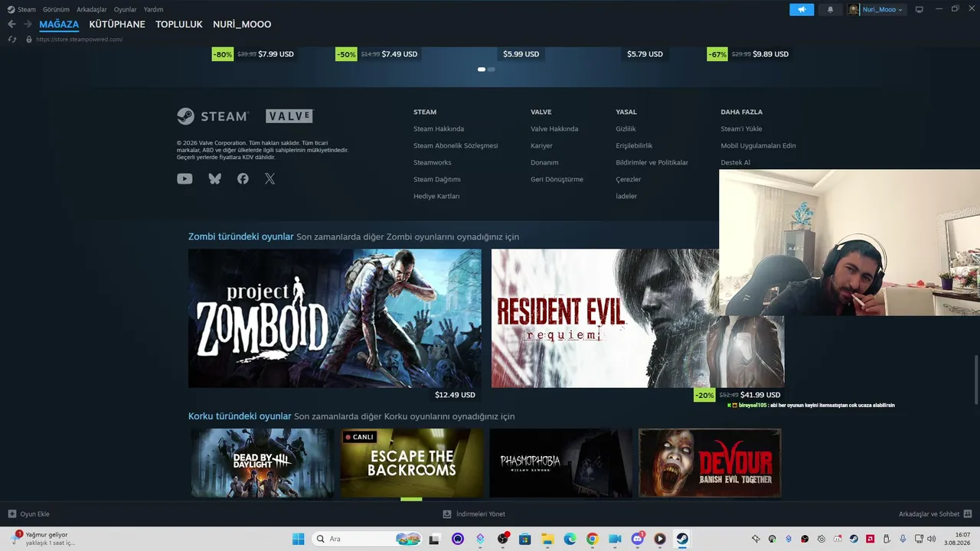Open Steam's X social icon
This screenshot has width=980, height=551.
point(270,178)
